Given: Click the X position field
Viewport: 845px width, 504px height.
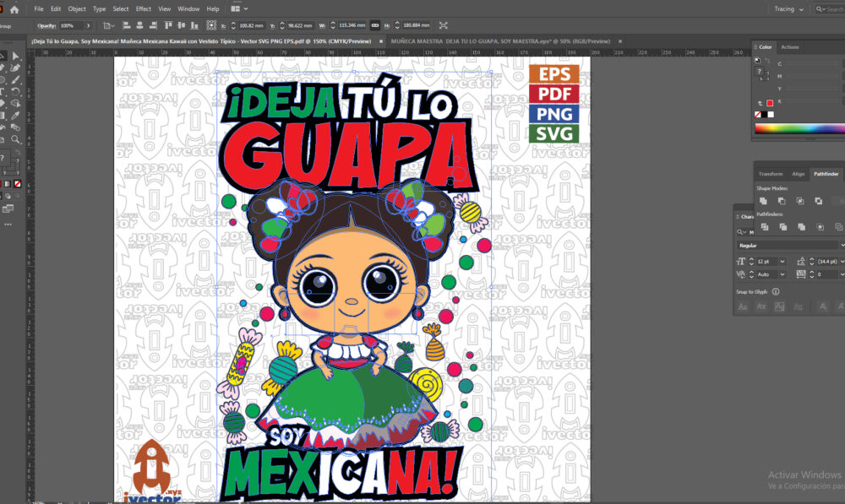Looking at the screenshot, I should (x=251, y=25).
